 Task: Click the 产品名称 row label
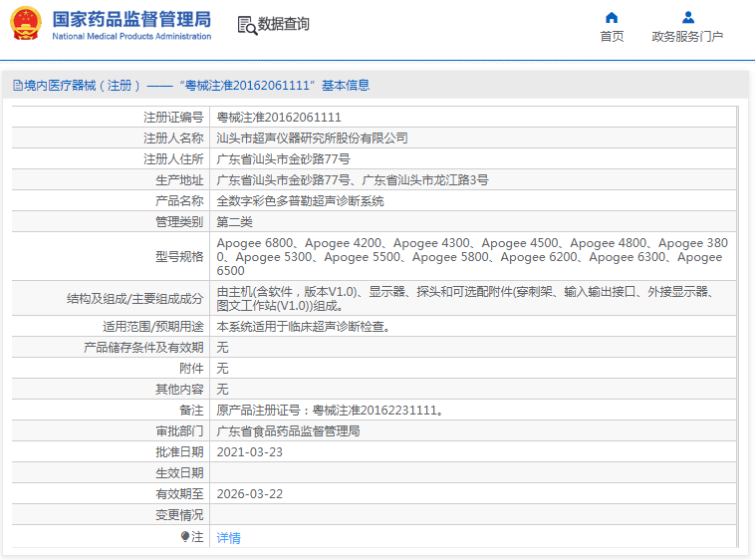pos(179,201)
